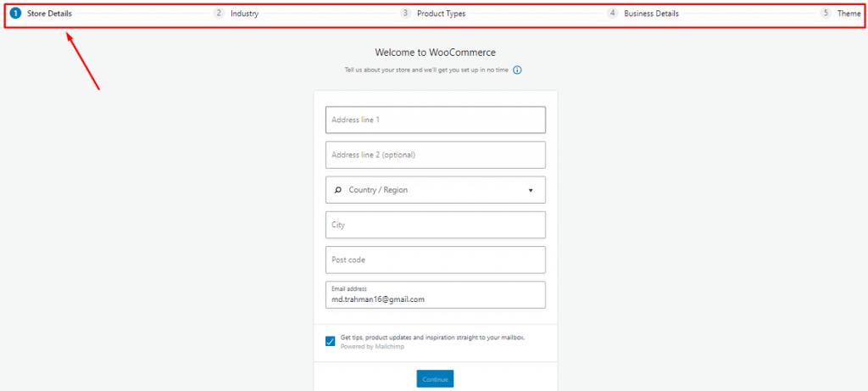Click the info icon beside store setup text
Viewport: 868px width, 391px height.
517,70
